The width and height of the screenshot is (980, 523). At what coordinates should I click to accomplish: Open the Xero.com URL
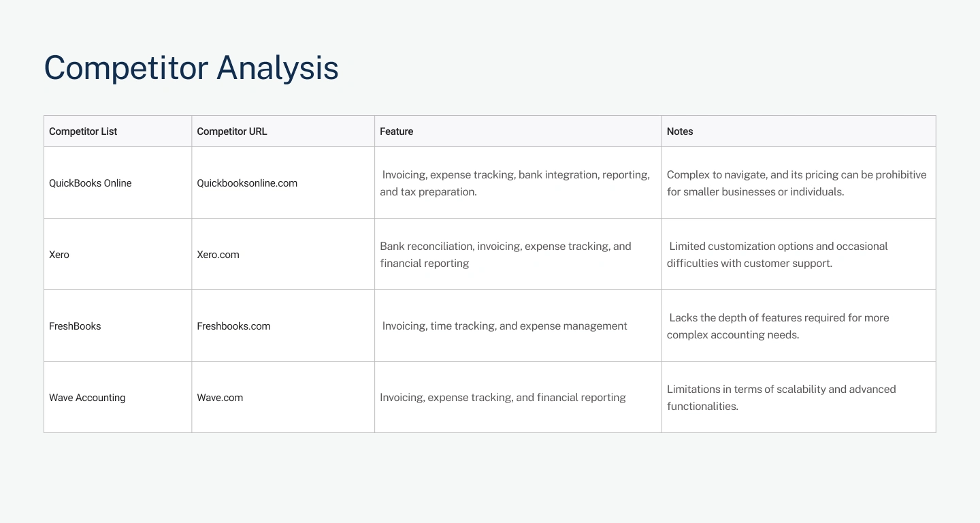(x=218, y=255)
